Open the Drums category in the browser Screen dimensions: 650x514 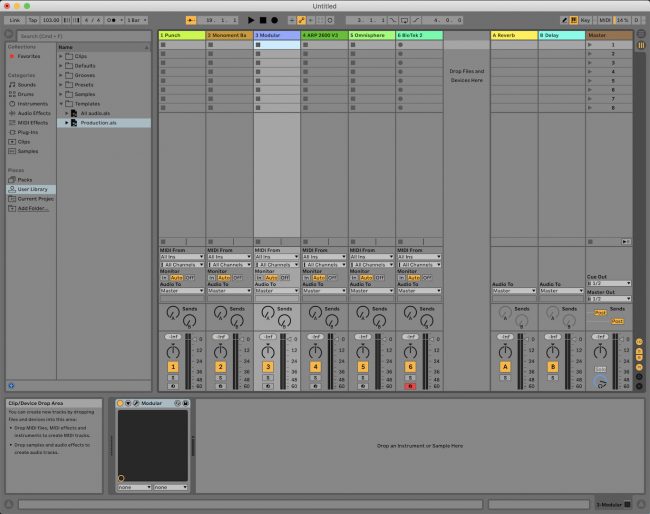[25, 94]
